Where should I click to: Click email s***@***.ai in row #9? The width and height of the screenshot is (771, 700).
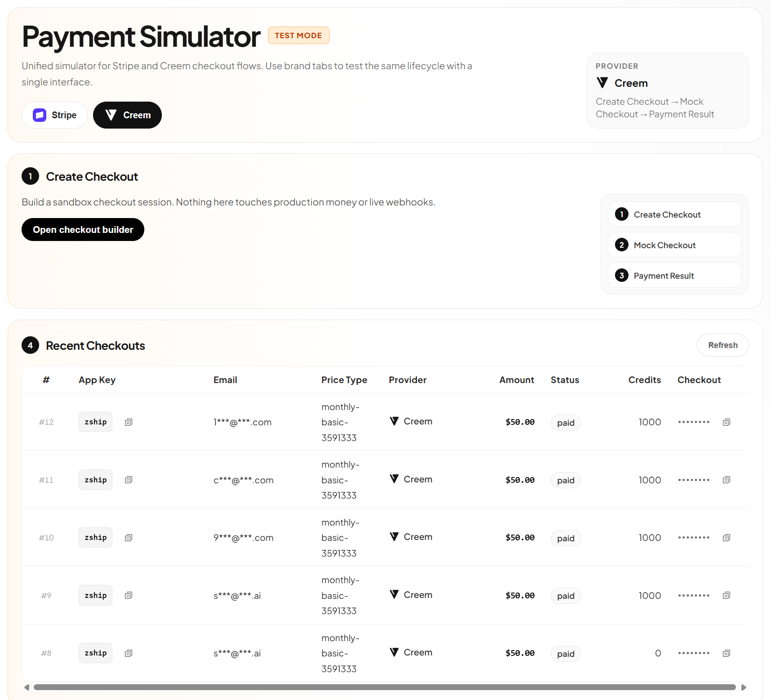coord(237,595)
